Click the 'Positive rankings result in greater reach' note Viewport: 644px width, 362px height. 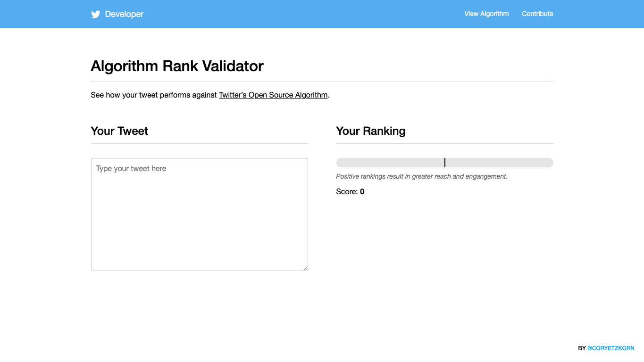tap(422, 176)
